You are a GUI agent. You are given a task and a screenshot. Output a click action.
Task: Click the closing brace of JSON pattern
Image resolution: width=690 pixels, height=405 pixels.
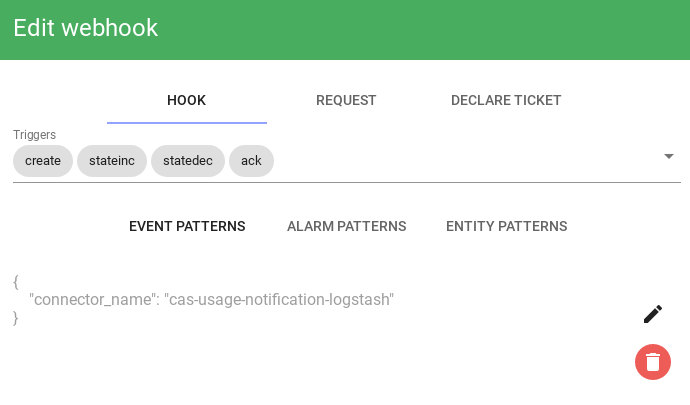tap(16, 318)
